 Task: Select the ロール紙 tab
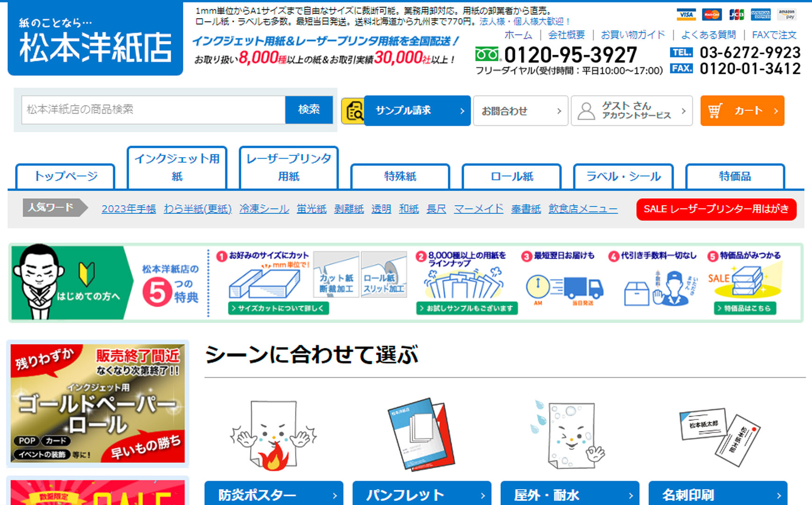(512, 176)
